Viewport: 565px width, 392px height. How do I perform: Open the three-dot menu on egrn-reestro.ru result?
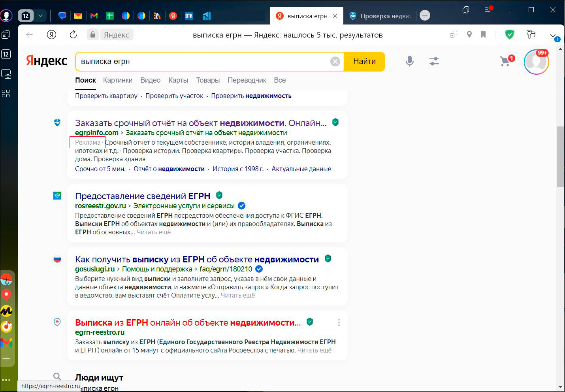(339, 322)
